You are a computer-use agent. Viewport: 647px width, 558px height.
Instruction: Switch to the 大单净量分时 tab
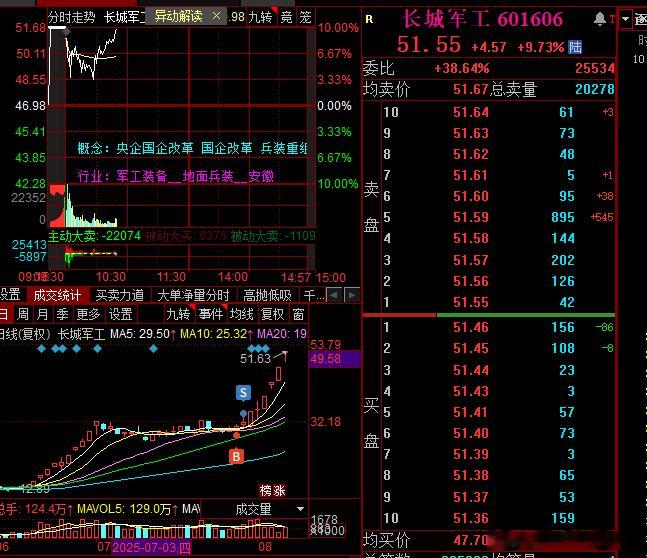click(193, 295)
